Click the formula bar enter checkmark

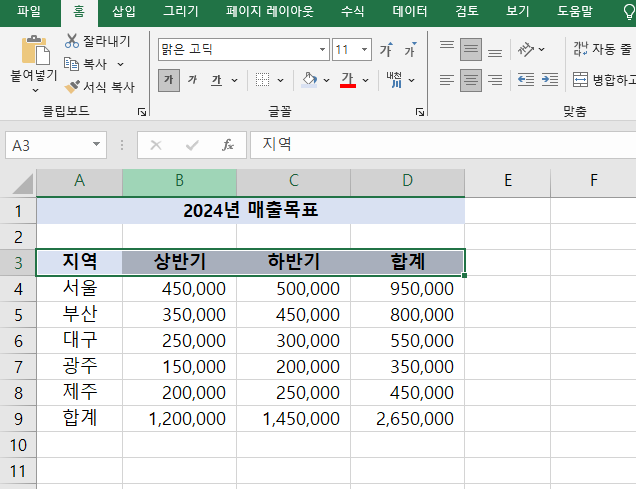pos(192,145)
